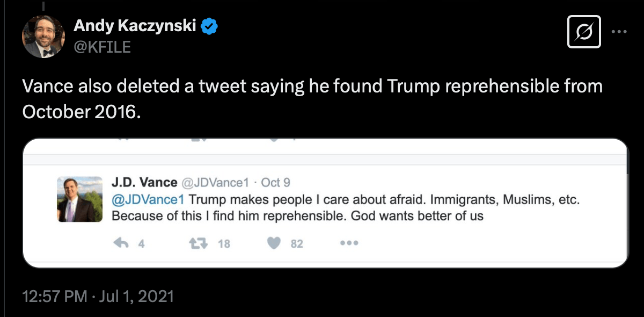The width and height of the screenshot is (644, 317).
Task: Click the like count 82
Action: 297,244
